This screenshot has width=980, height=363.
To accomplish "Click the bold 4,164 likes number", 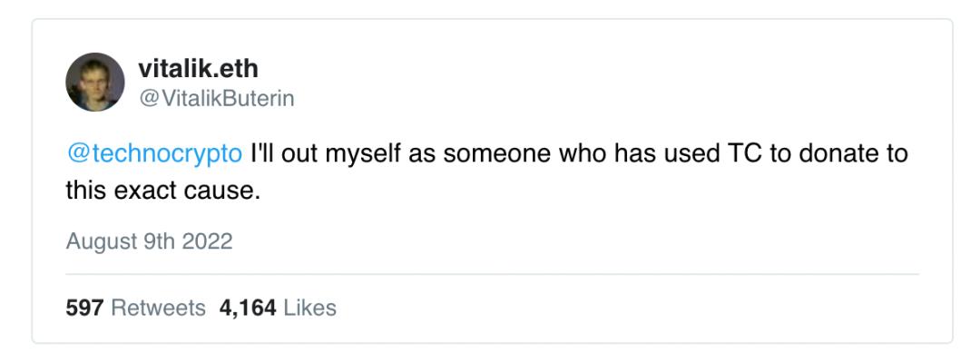I will point(247,308).
